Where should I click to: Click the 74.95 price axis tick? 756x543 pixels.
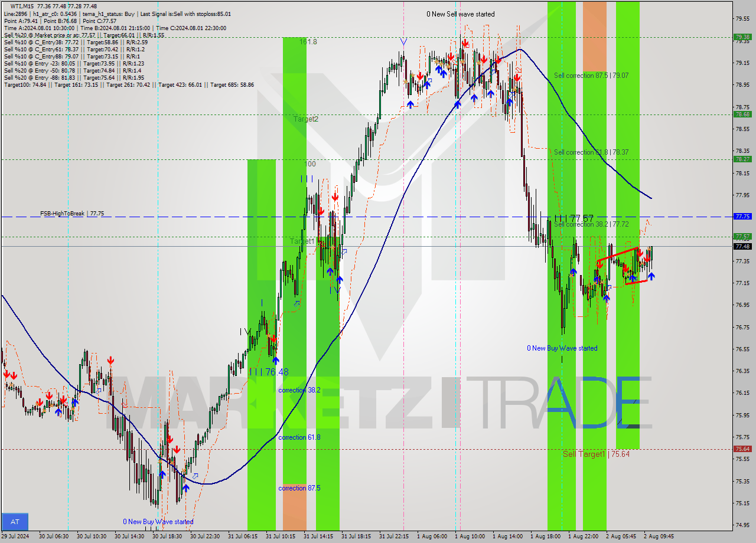click(x=742, y=525)
